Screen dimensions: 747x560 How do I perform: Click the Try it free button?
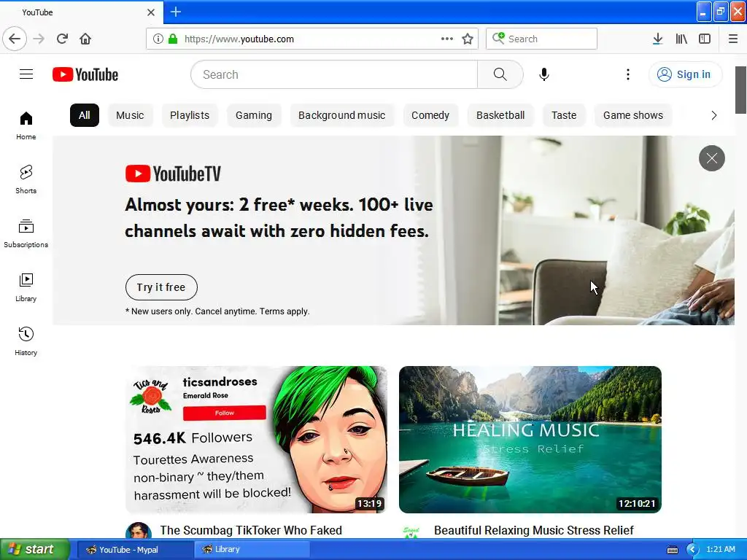pos(161,287)
